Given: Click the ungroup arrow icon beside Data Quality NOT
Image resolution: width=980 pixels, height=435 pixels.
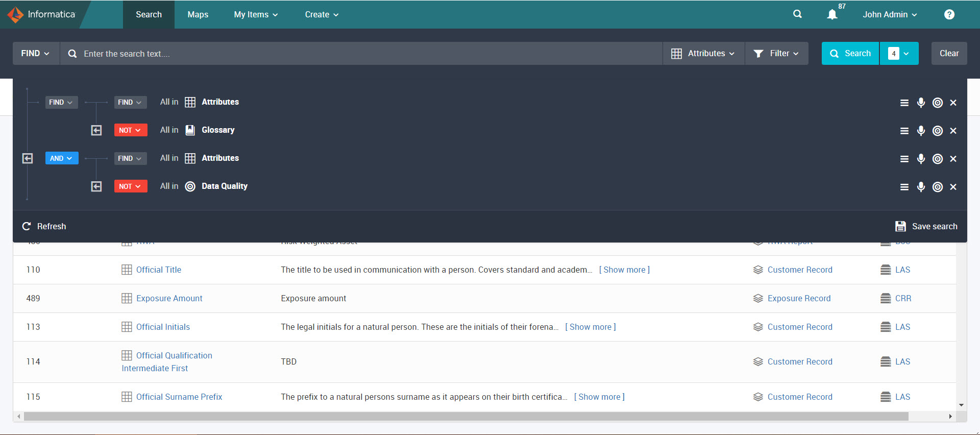Looking at the screenshot, I should (x=96, y=186).
